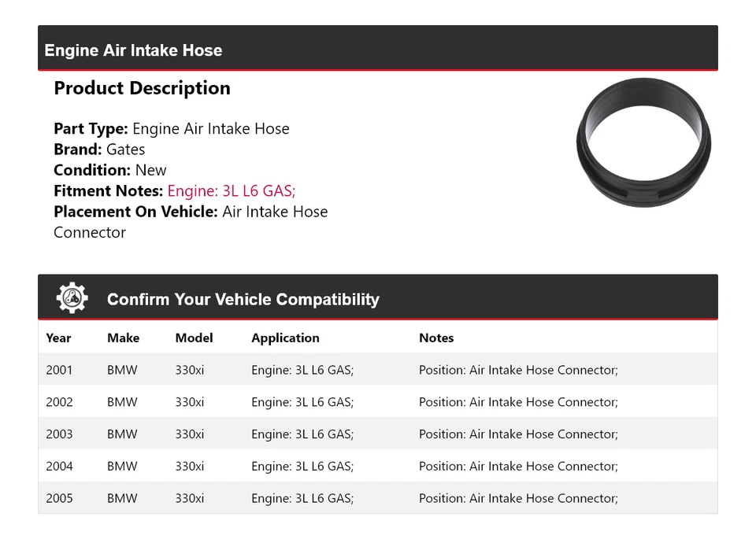Click the intake hose product image
The height and width of the screenshot is (539, 756).
click(x=643, y=142)
